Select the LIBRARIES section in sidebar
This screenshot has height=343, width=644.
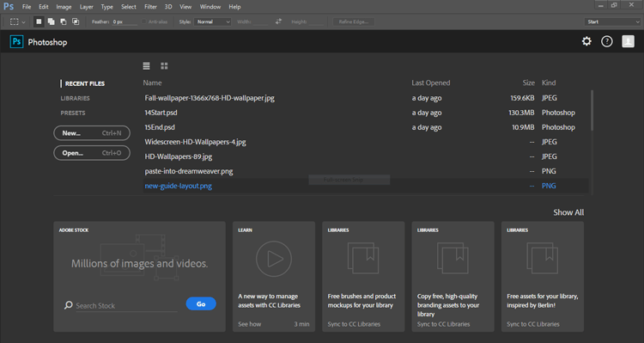pyautogui.click(x=76, y=98)
